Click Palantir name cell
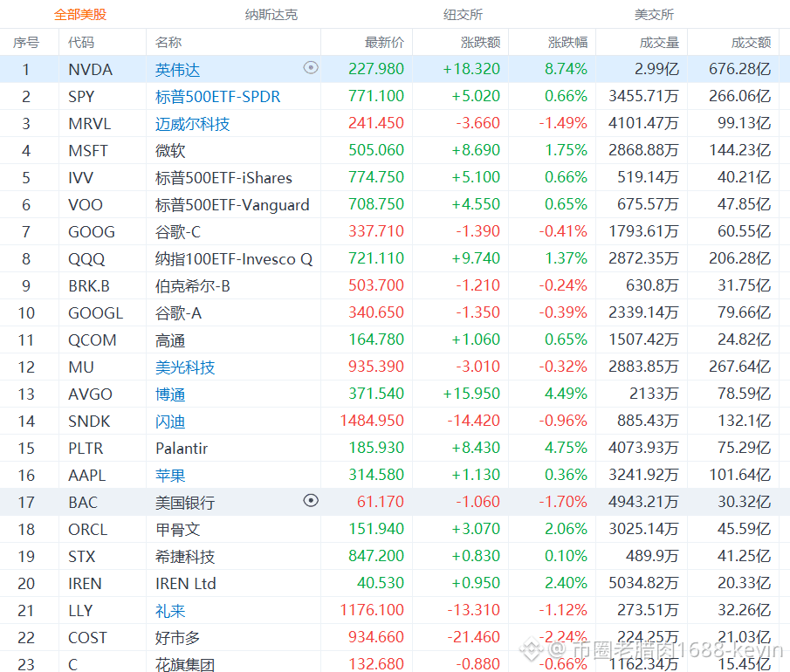The image size is (790, 672). (182, 449)
